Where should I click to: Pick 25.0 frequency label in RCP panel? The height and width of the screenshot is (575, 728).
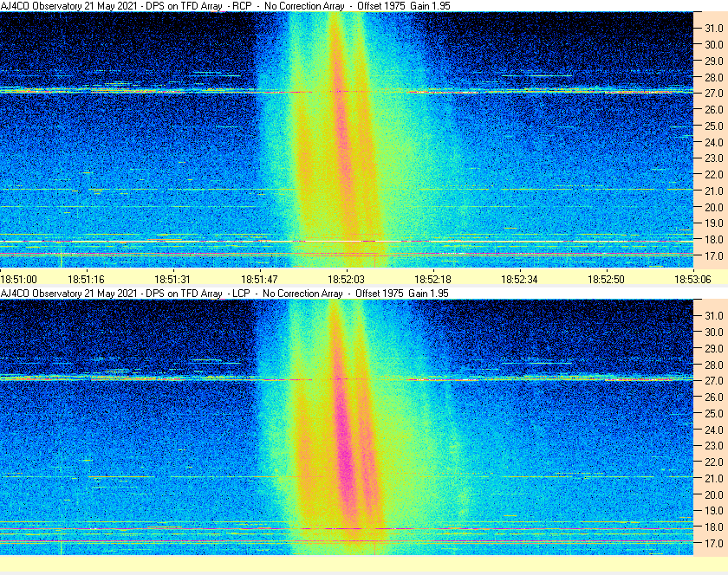(714, 126)
